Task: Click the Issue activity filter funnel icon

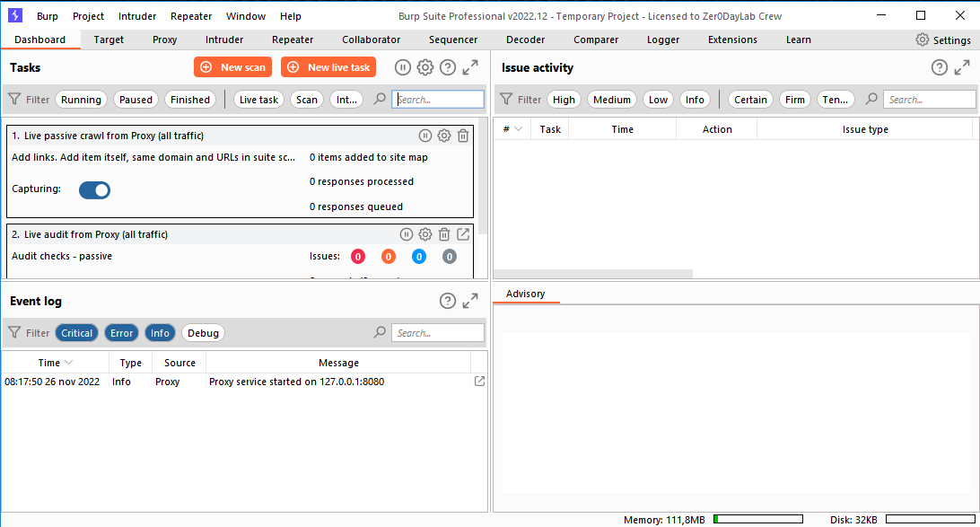Action: point(506,100)
